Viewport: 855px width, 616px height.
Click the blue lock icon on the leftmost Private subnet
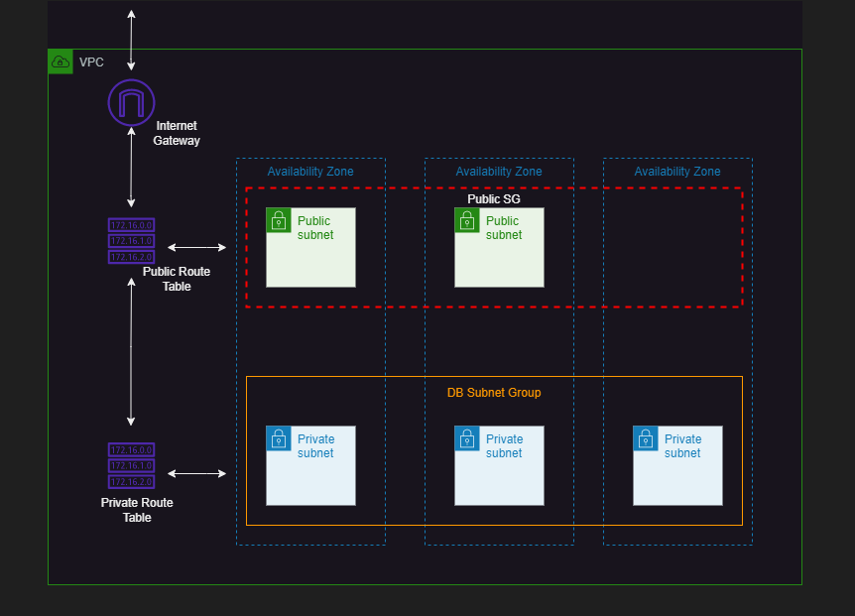(x=277, y=437)
